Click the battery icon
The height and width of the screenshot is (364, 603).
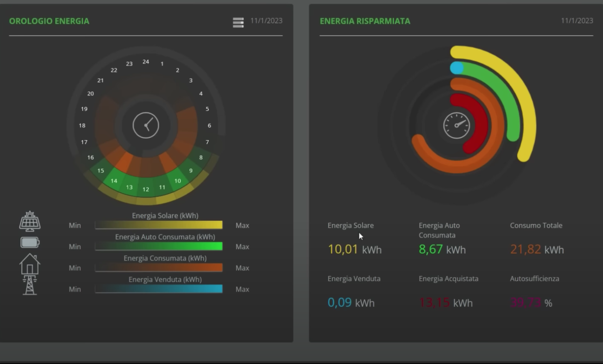click(x=30, y=243)
